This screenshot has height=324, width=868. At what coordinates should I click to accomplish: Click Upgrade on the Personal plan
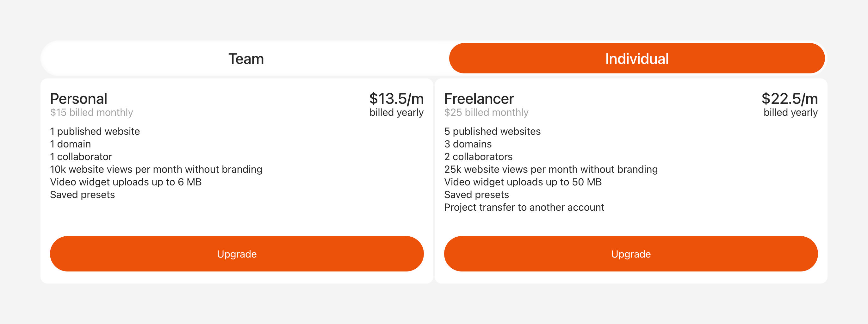(237, 254)
